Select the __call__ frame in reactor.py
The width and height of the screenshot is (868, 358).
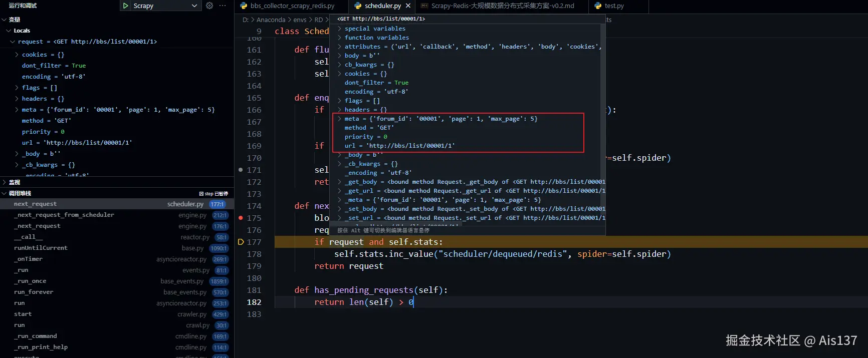coord(117,237)
